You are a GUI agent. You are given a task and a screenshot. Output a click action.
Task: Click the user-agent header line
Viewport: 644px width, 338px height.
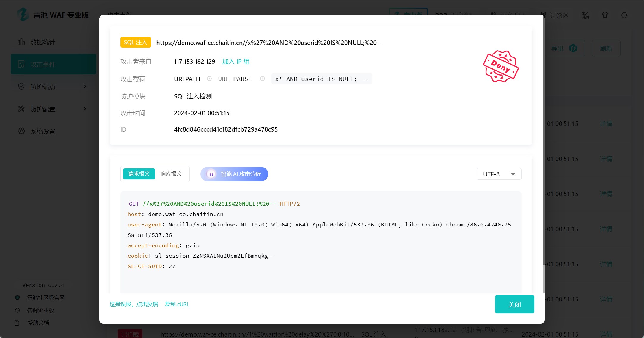pyautogui.click(x=319, y=230)
